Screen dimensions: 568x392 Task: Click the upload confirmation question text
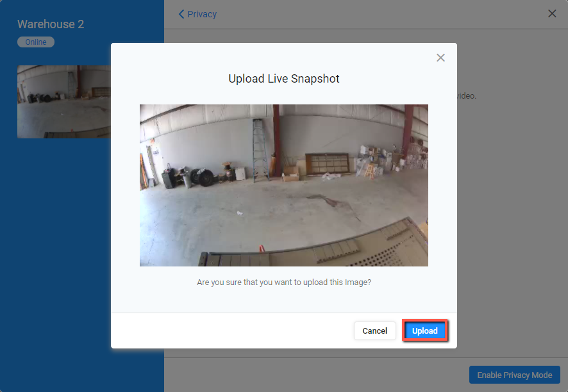click(283, 282)
